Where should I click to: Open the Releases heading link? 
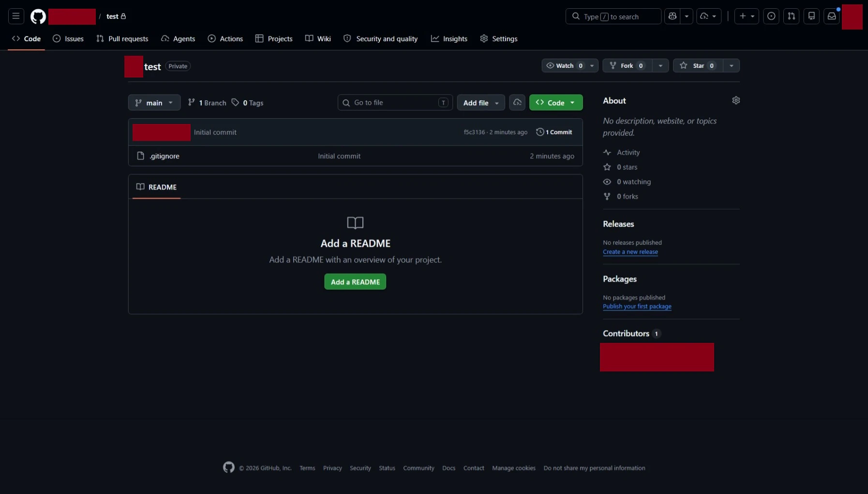[x=618, y=224]
